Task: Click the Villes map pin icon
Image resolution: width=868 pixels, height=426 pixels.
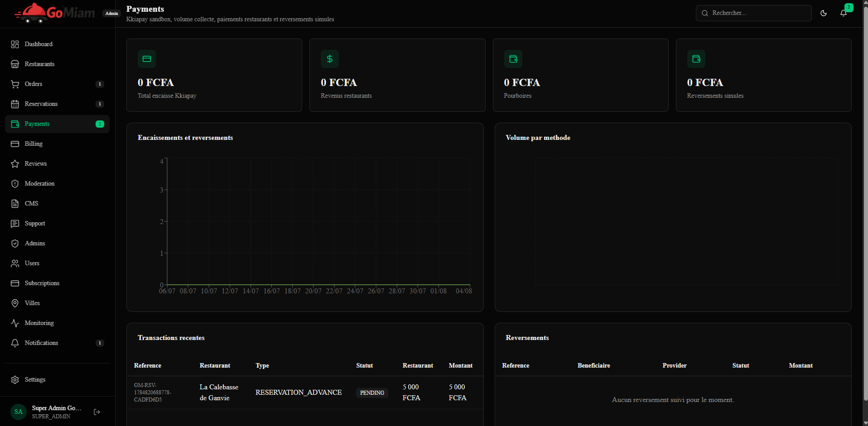Action: pos(15,303)
